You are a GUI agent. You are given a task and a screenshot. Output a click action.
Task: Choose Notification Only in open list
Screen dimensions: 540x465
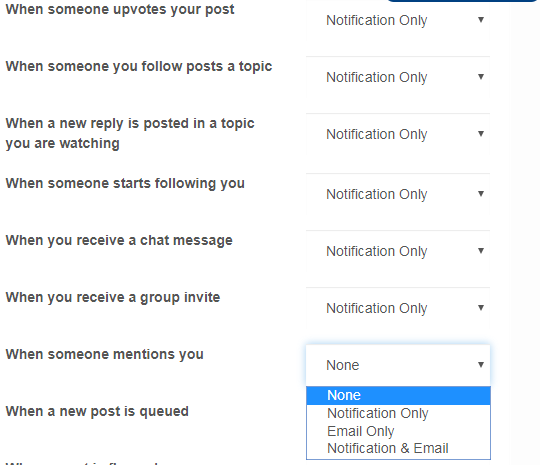click(398, 413)
